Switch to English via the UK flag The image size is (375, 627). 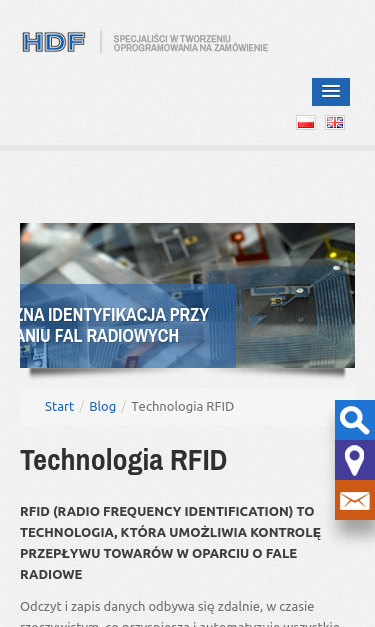tap(335, 122)
